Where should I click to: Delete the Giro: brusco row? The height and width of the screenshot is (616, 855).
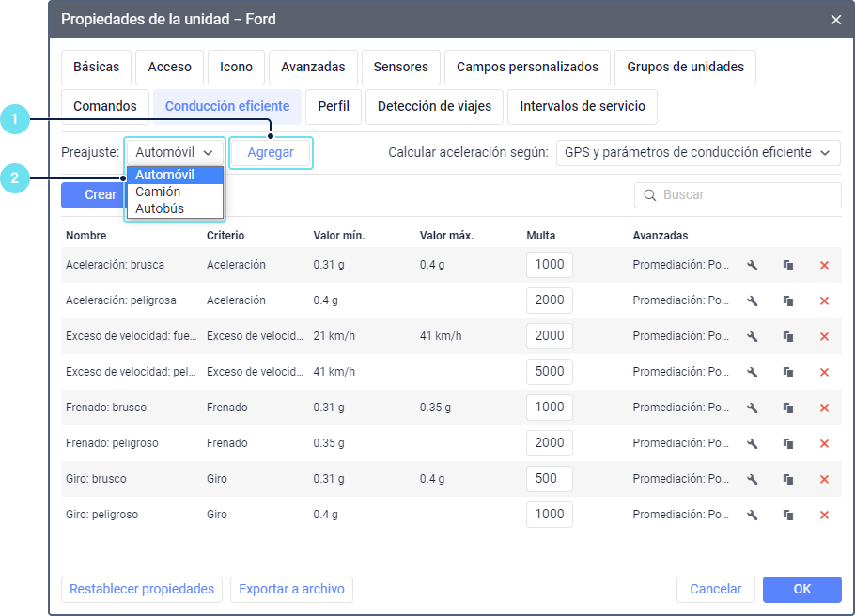pyautogui.click(x=825, y=479)
